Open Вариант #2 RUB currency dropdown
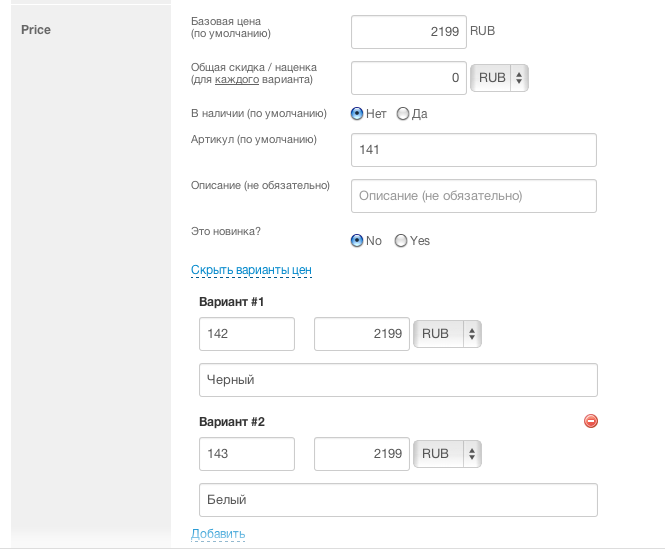This screenshot has width=665, height=549. click(447, 454)
